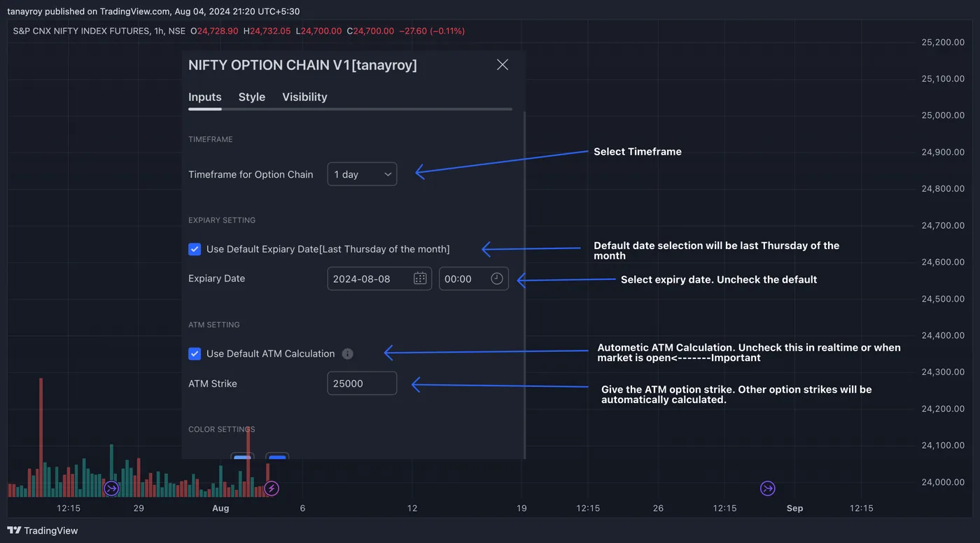Click the info icon beside Default ATM Calculation

coord(348,354)
